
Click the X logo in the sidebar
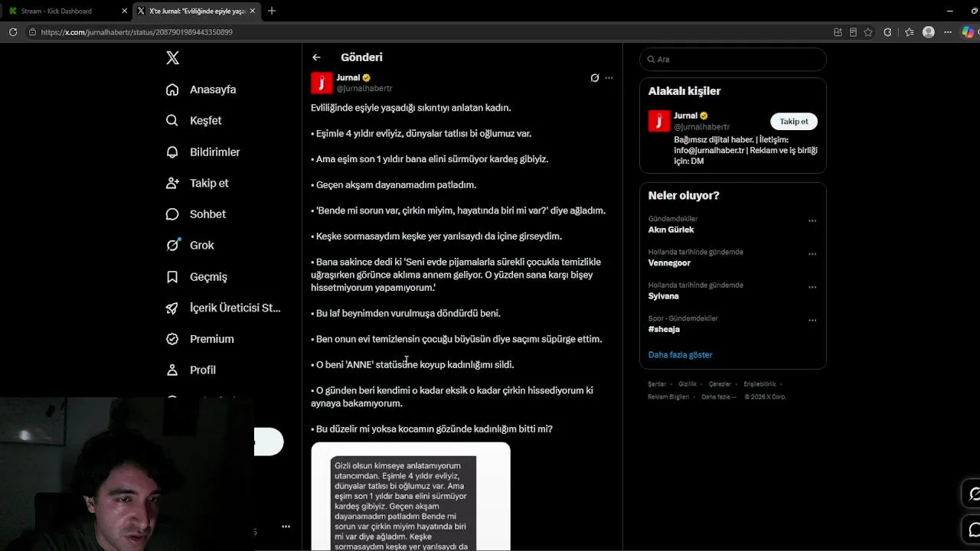click(x=173, y=58)
